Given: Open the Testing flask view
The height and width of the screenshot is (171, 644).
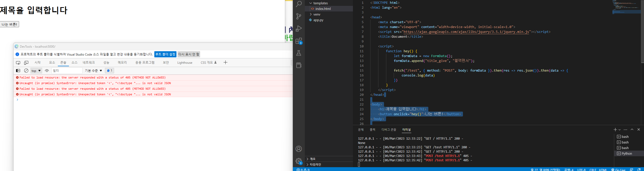Looking at the screenshot, I should [x=299, y=53].
